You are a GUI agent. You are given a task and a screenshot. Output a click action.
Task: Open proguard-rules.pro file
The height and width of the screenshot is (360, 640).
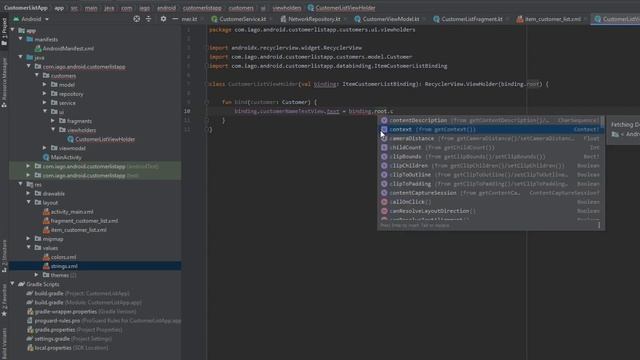tap(104, 321)
